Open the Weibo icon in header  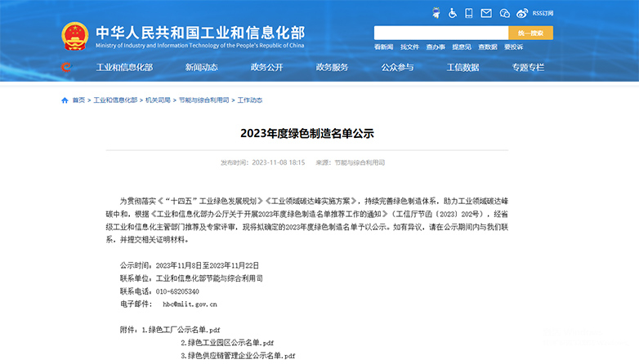coord(522,13)
